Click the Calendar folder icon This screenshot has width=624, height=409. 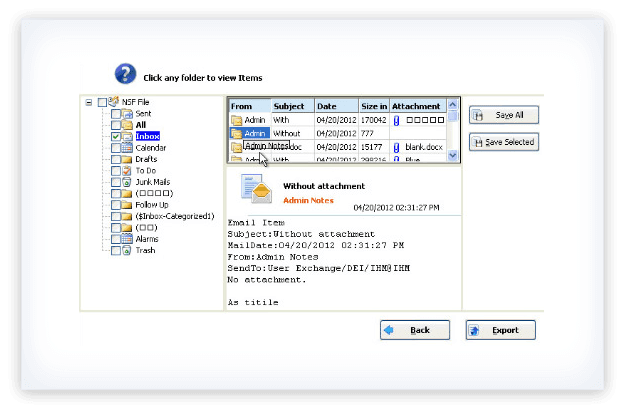127,147
